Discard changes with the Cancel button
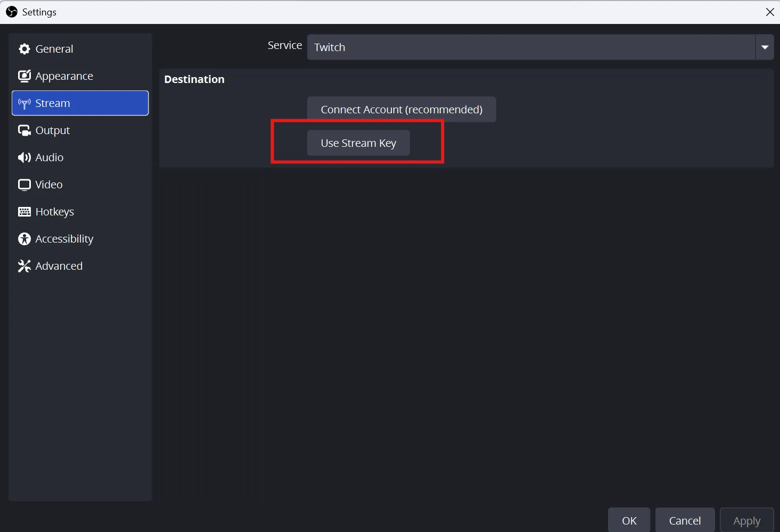780x532 pixels. tap(685, 520)
